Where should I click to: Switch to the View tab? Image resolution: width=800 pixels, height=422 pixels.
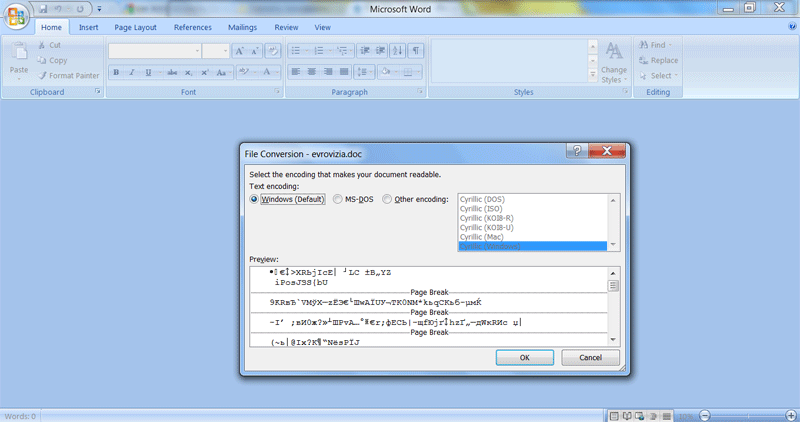(x=322, y=28)
